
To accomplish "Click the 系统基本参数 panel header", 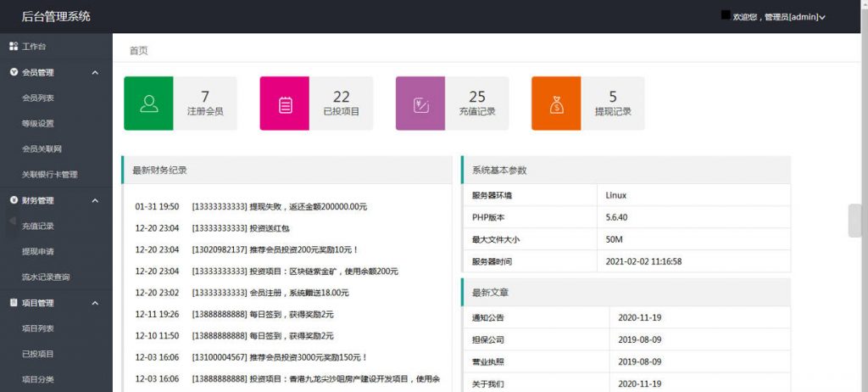I will point(626,171).
